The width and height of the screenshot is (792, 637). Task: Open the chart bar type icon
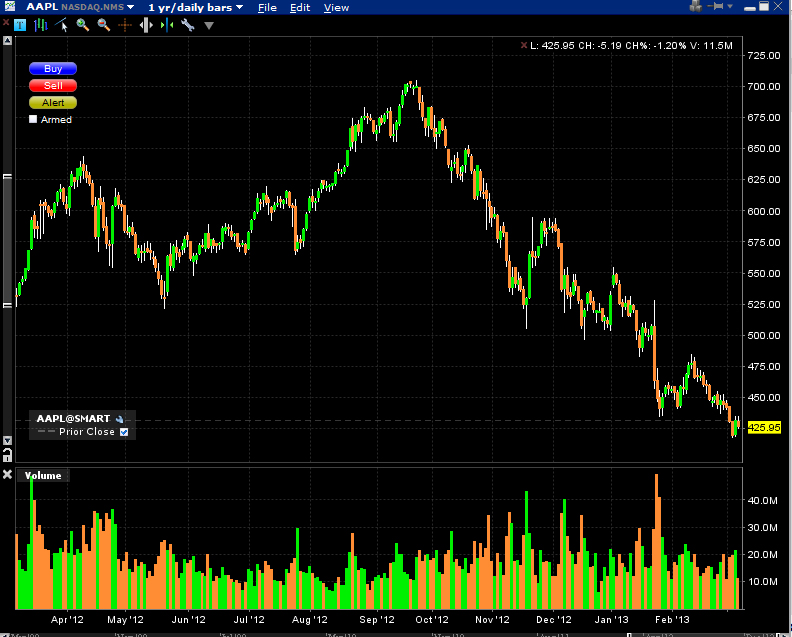click(40, 25)
